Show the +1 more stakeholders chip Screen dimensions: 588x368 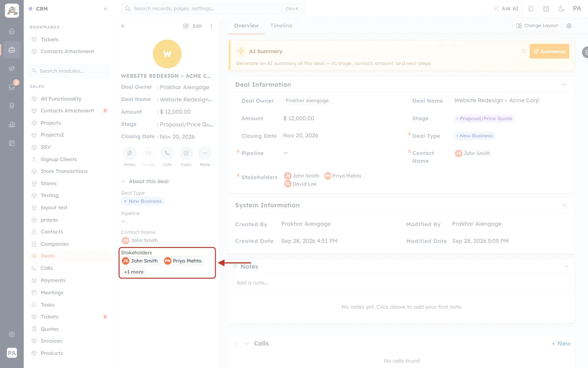[x=134, y=272]
